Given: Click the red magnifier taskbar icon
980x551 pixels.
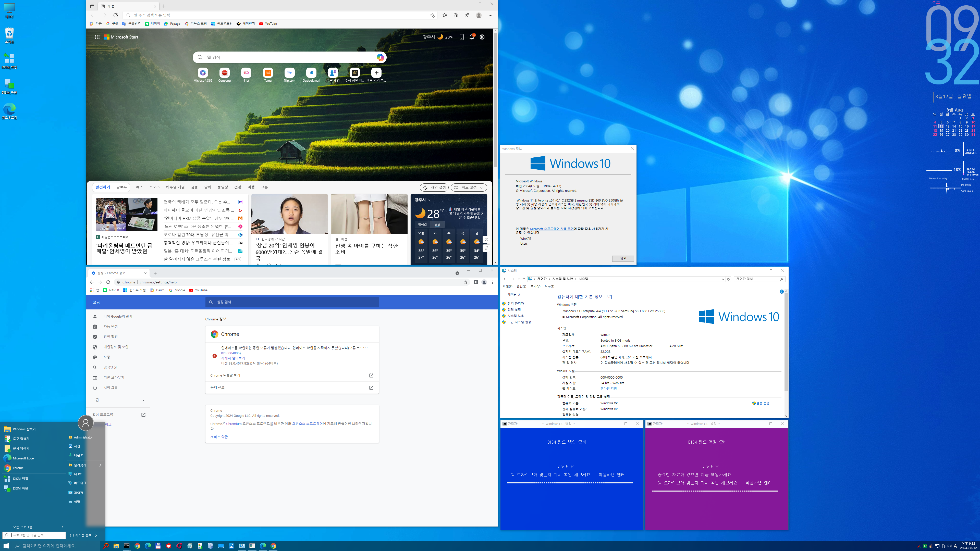Looking at the screenshot, I should [106, 546].
